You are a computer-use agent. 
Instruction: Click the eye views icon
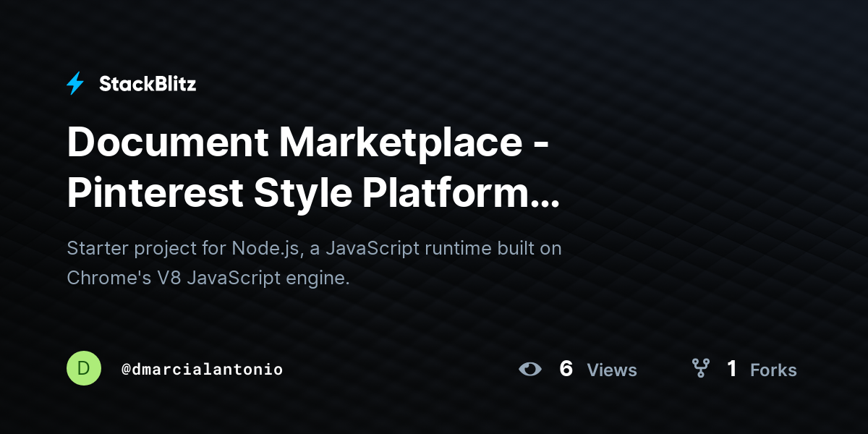530,369
